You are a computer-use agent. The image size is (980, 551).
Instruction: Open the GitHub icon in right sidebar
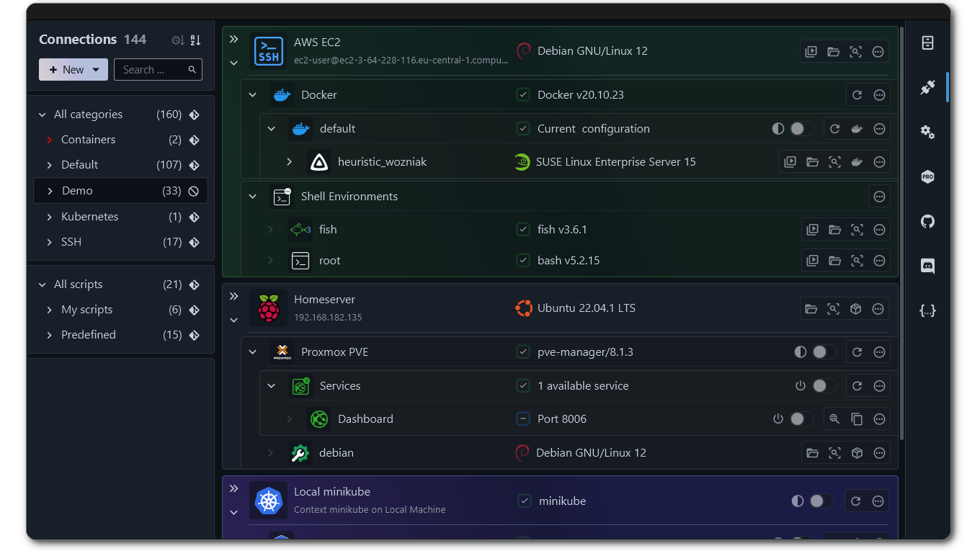click(x=927, y=221)
